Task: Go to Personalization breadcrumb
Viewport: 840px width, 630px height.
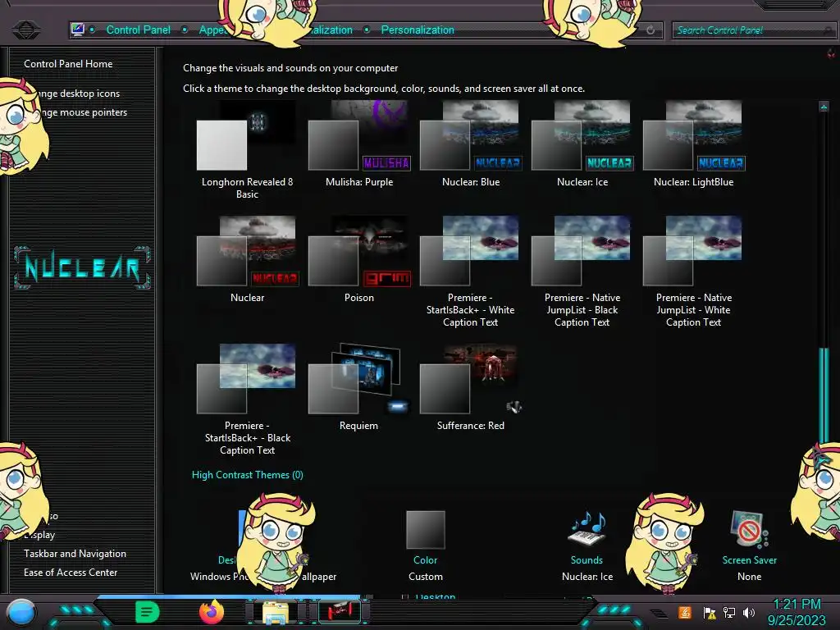Action: click(x=418, y=30)
